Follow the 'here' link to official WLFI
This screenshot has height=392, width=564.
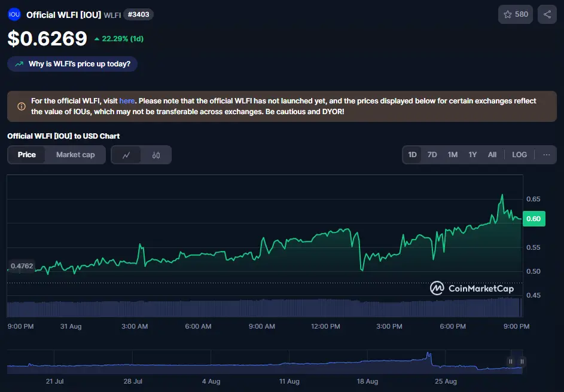click(x=127, y=101)
